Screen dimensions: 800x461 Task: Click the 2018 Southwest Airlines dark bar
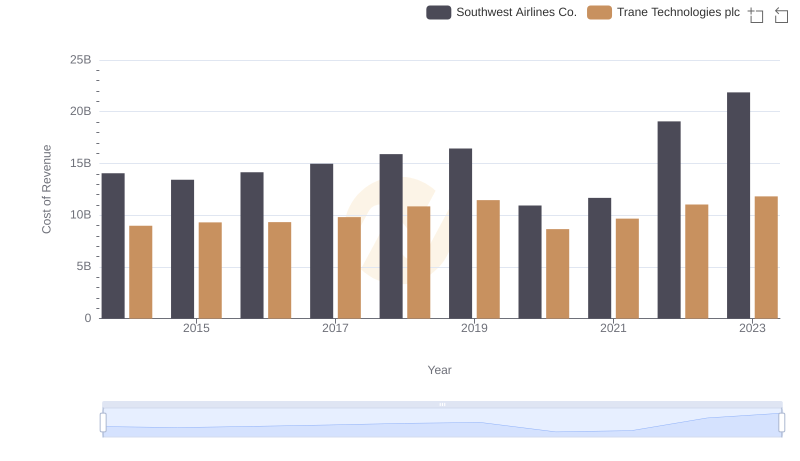click(391, 236)
